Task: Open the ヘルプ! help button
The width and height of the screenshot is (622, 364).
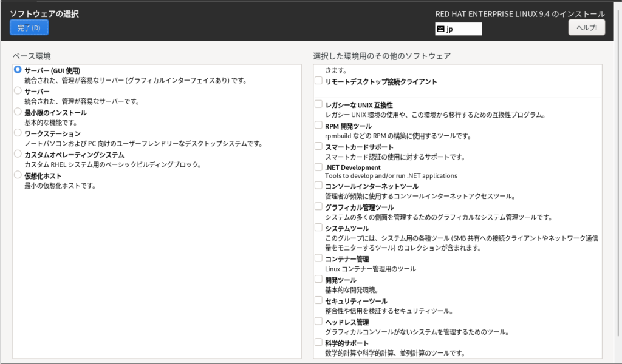Action: point(586,27)
